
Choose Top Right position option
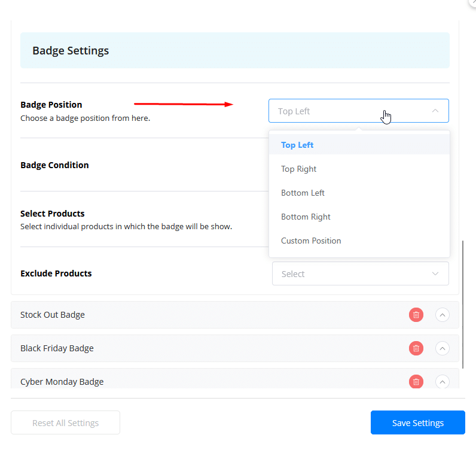[298, 169]
